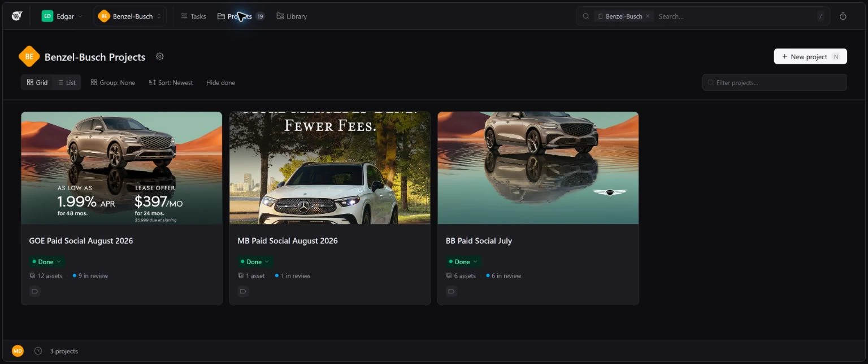Screen dimensions: 868x364
Task: Go to the Tasks tab
Action: (193, 16)
